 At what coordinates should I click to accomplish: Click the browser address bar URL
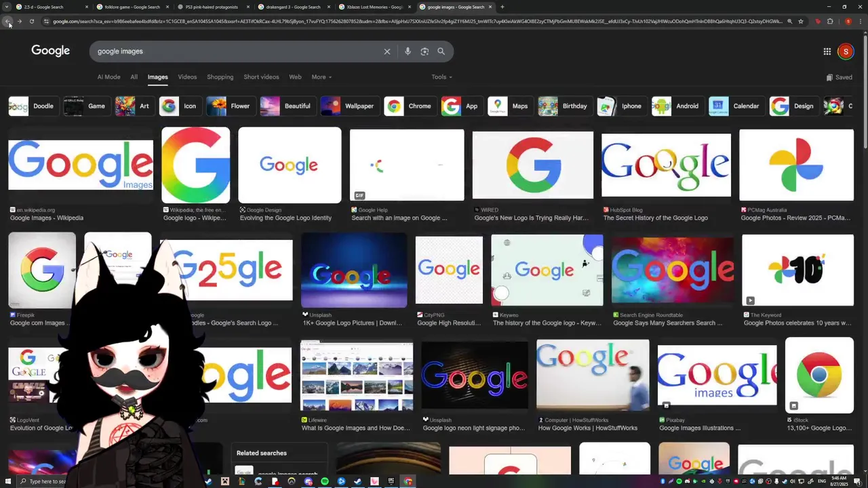(x=417, y=22)
